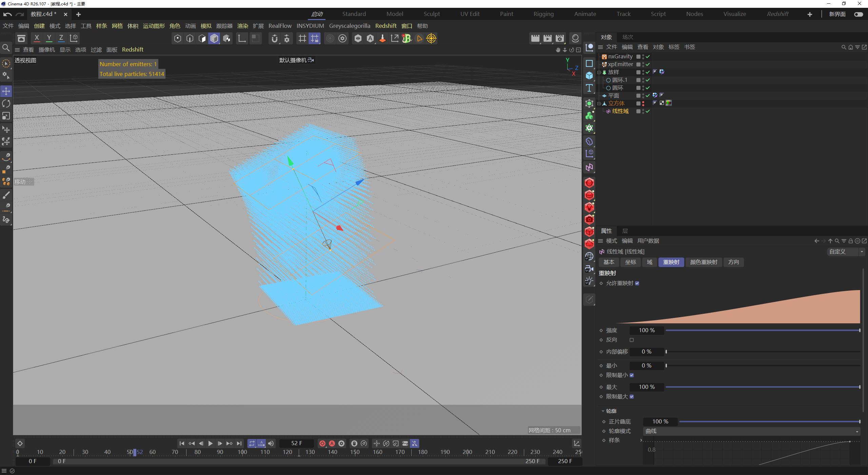The image size is (868, 475).
Task: Open render settings with the gear icon
Action: click(342, 38)
